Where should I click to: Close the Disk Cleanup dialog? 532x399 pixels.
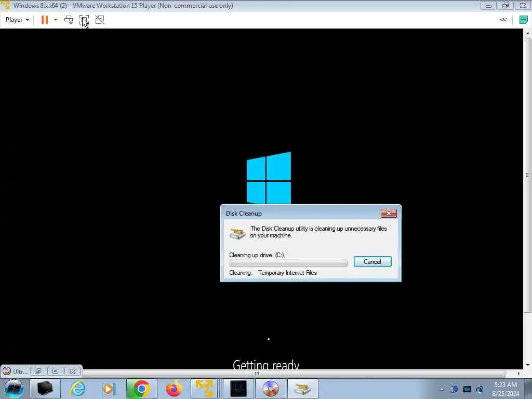[389, 213]
